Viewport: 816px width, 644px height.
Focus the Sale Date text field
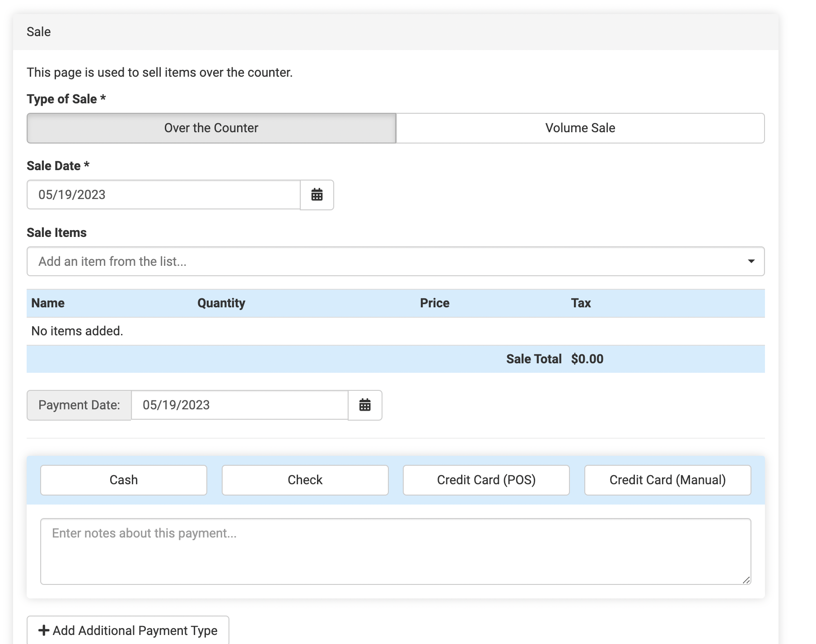point(163,195)
